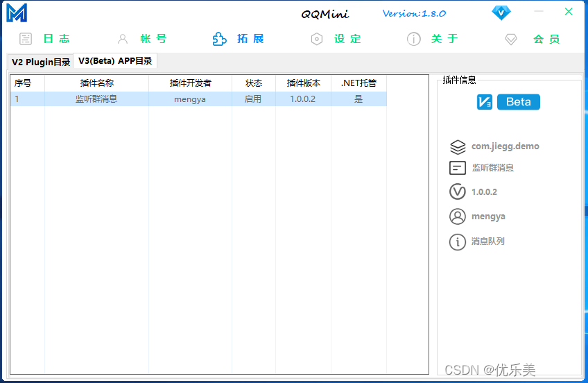This screenshot has width=588, height=383.
Task: Open the log (日志) icon
Action: (26, 39)
